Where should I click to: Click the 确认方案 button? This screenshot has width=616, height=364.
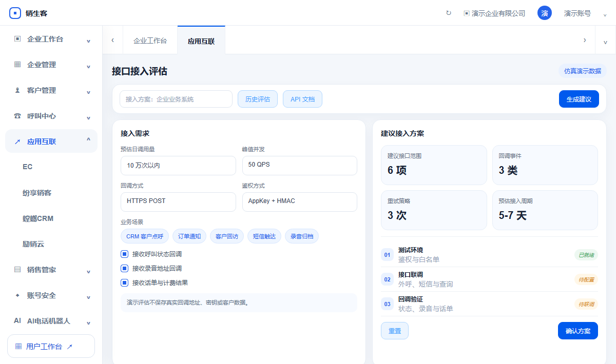coord(578,331)
